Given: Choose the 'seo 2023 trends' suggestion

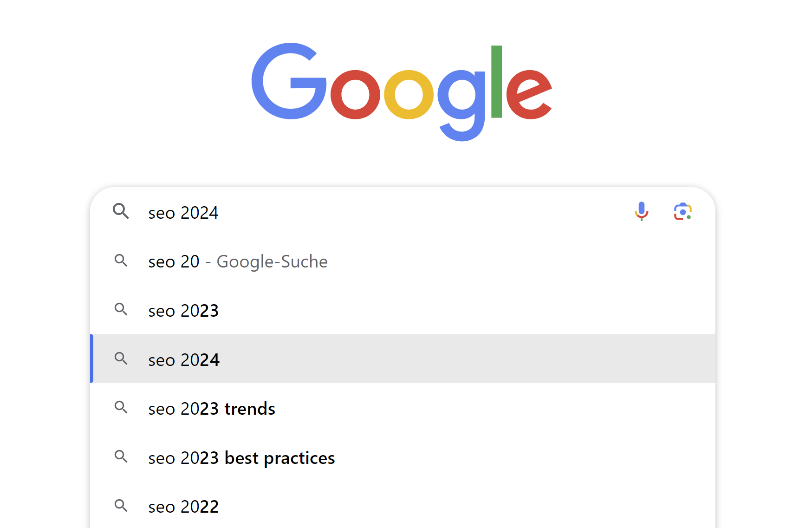Looking at the screenshot, I should (x=212, y=408).
